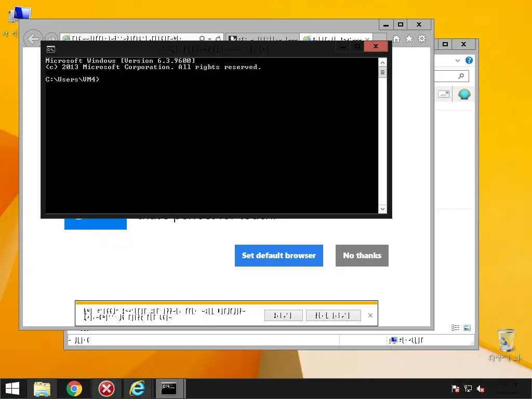The height and width of the screenshot is (399, 532).
Task: Click the search box in background Explorer window
Action: tap(451, 76)
